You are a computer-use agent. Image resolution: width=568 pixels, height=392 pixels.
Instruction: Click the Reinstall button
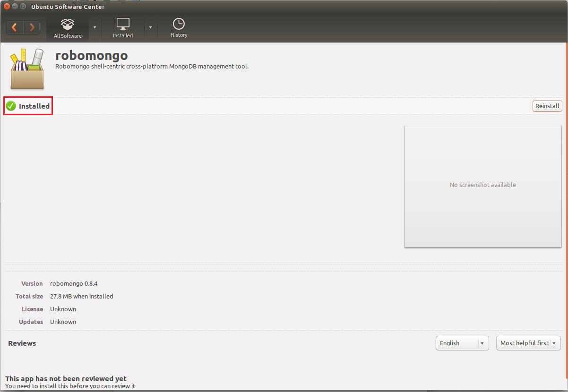tap(547, 106)
